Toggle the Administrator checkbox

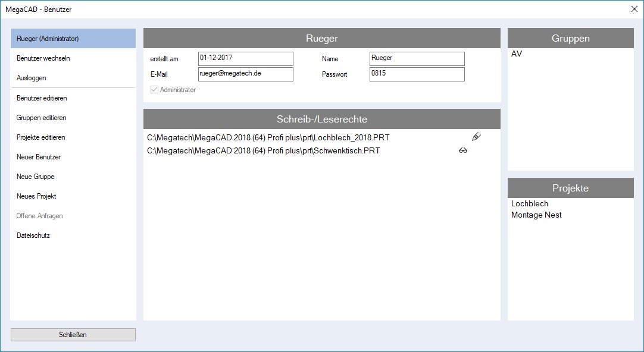[155, 90]
